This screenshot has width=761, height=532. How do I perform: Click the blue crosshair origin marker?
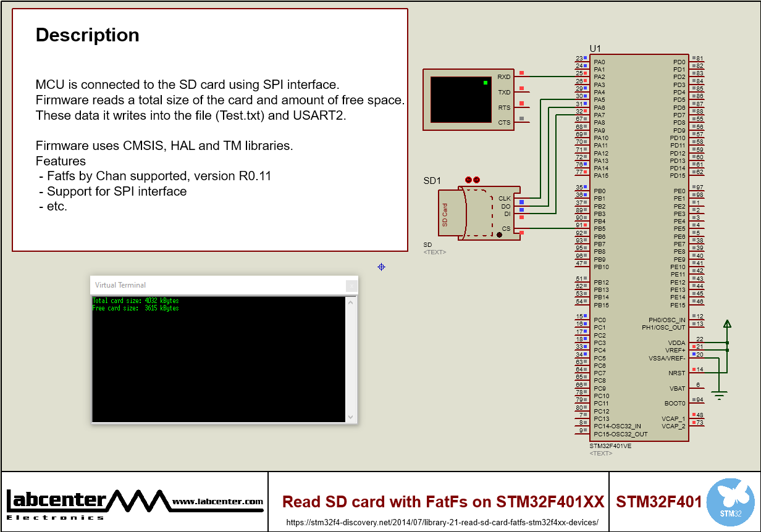pyautogui.click(x=381, y=267)
